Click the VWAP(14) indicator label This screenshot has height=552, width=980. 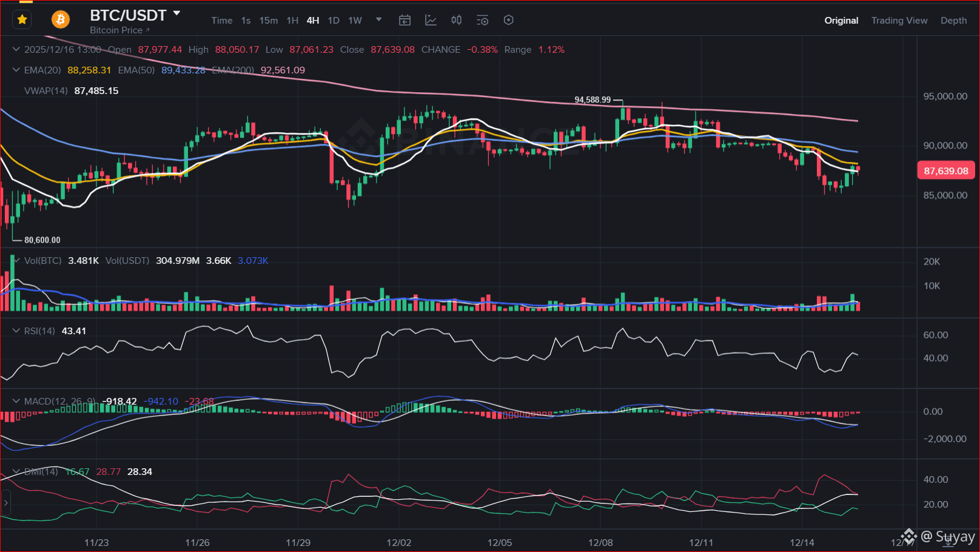click(x=46, y=91)
